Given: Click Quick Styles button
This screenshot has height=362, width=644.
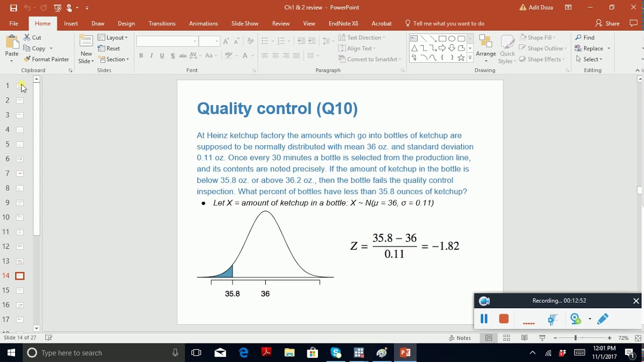Looking at the screenshot, I should (507, 49).
